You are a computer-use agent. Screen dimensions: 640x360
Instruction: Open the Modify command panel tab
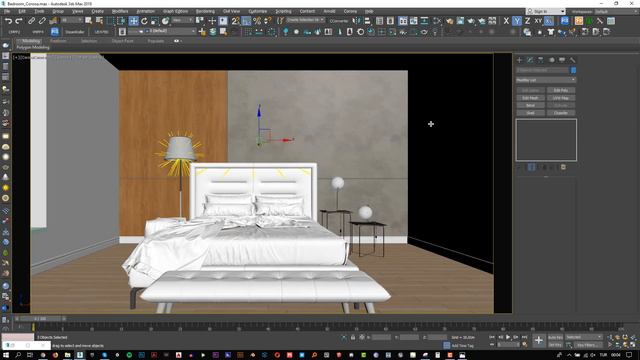pyautogui.click(x=530, y=60)
